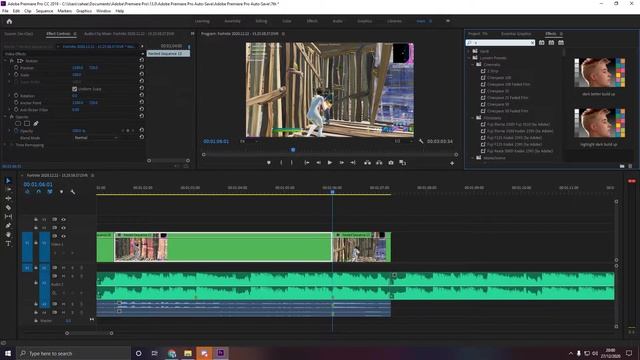The height and width of the screenshot is (360, 640).
Task: Click the Extract button in Program monitor
Action: [379, 162]
